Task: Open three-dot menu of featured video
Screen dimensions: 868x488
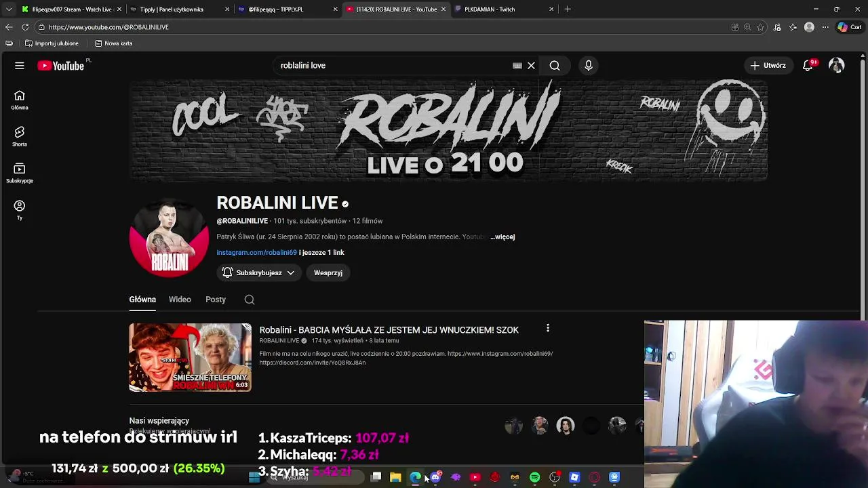Action: click(548, 329)
